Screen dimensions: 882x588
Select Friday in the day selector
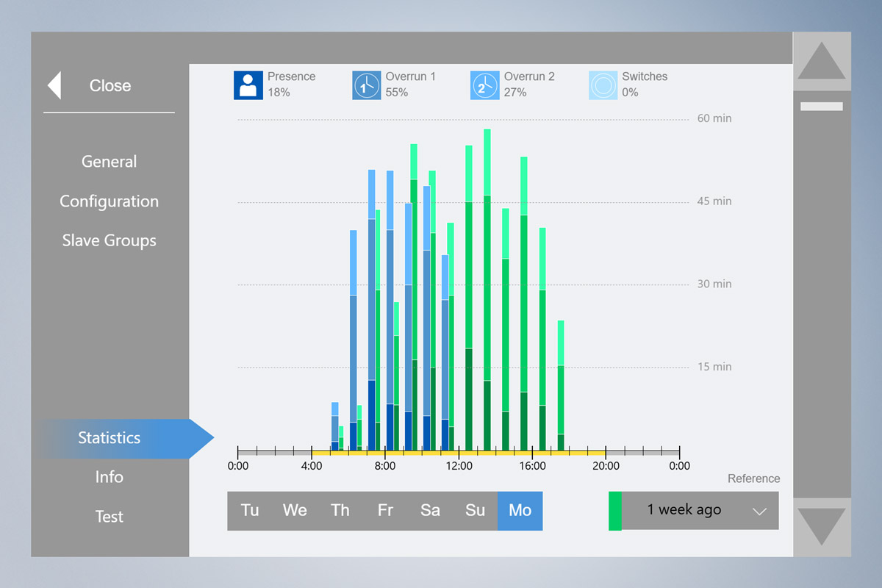(x=385, y=511)
